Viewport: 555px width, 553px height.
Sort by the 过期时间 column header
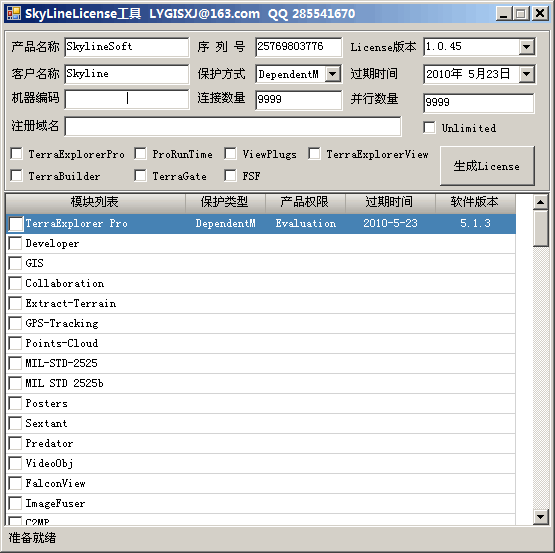click(390, 202)
